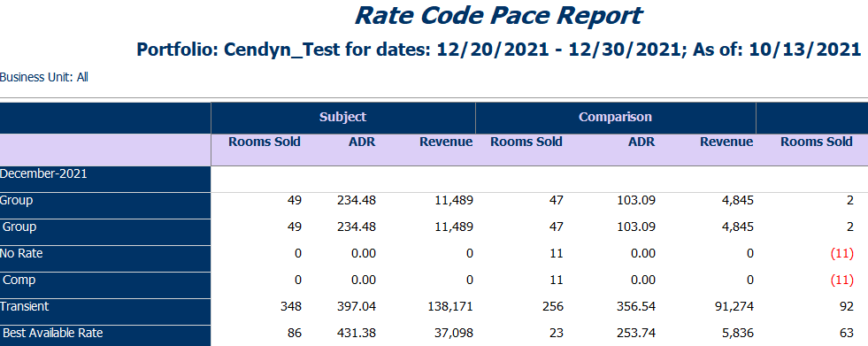Click the Comparison Rooms Sold header
Screen dimensions: 868x346
click(x=526, y=142)
